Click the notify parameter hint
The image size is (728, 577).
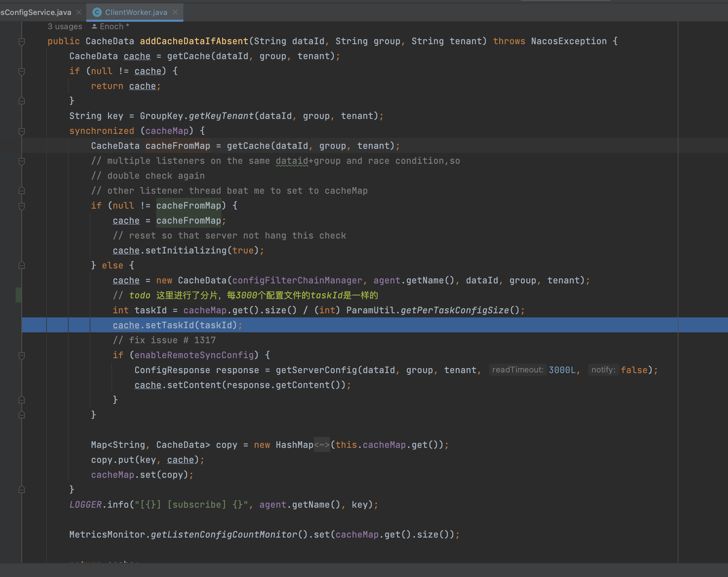click(603, 370)
